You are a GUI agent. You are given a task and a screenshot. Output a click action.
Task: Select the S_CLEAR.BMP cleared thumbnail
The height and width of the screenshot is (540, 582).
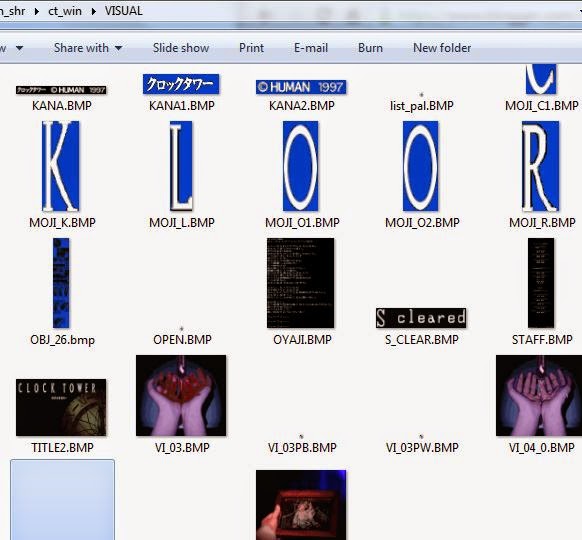421,318
